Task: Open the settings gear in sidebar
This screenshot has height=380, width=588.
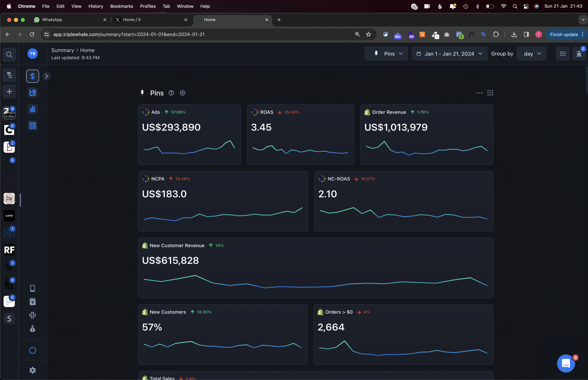Action: tap(32, 370)
